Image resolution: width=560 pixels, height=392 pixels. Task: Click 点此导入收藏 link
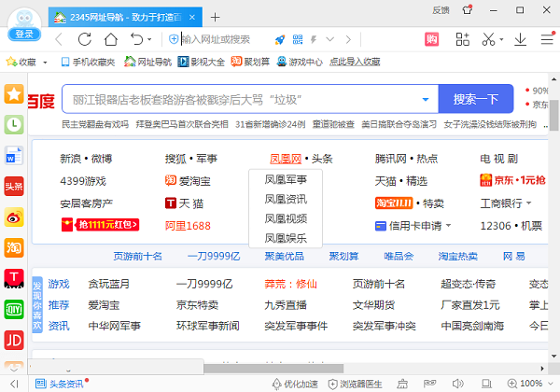point(355,63)
